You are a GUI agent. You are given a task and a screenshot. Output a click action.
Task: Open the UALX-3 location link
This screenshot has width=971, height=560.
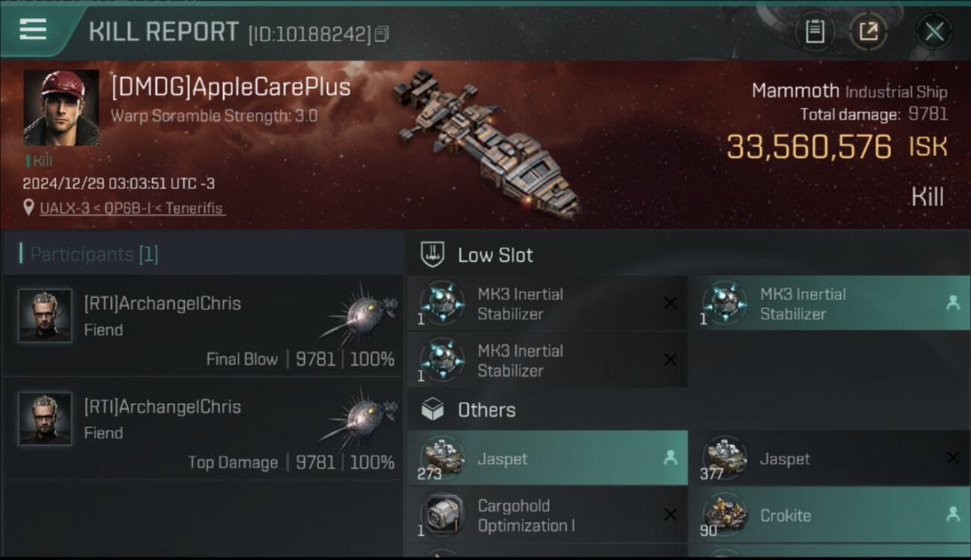(131, 208)
